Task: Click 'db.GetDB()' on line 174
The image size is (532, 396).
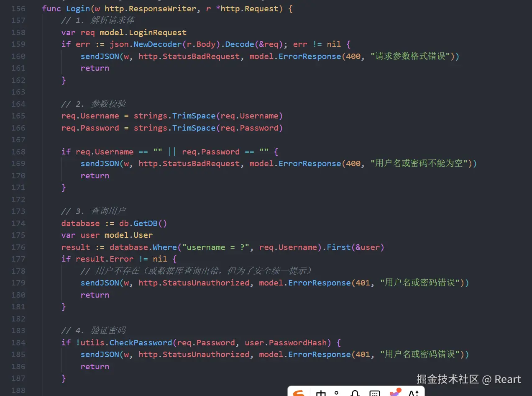Action: pyautogui.click(x=143, y=223)
